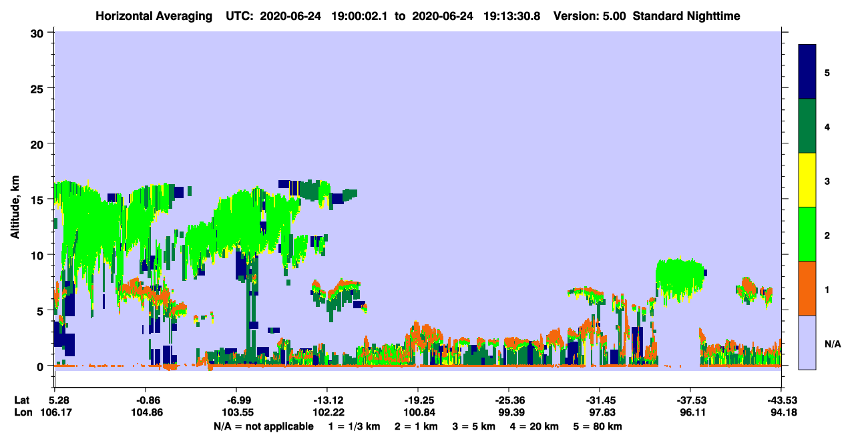The width and height of the screenshot is (868, 445).
Task: Click the start time '19:00:02.1' in title
Action: 361,15
